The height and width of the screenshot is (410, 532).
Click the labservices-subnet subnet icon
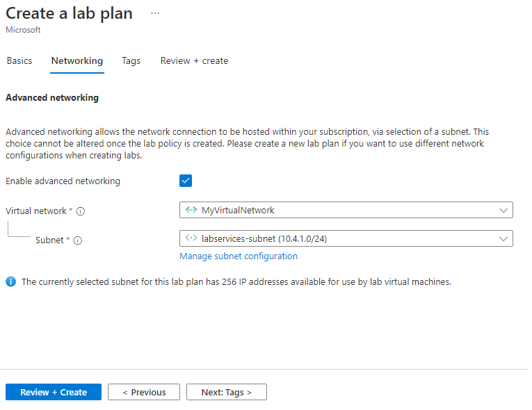191,238
